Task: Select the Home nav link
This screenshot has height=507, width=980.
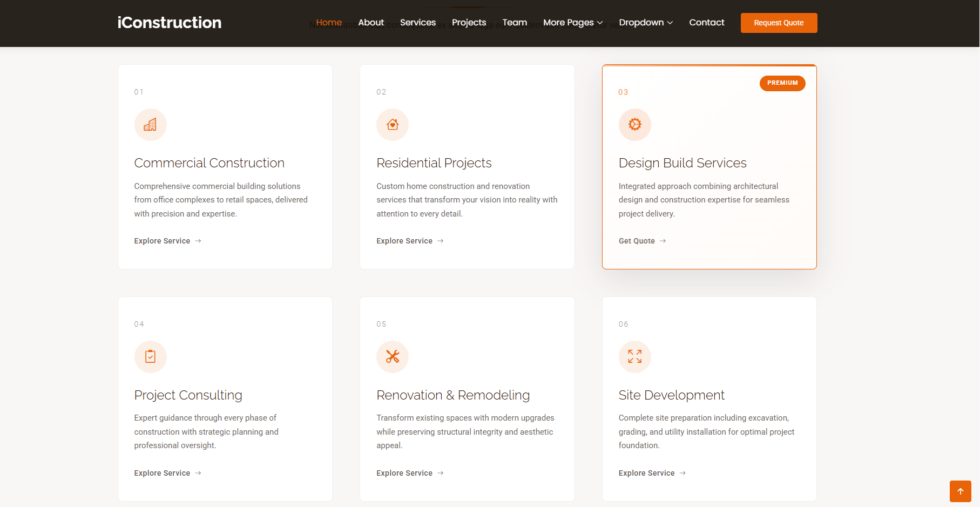Action: [329, 23]
